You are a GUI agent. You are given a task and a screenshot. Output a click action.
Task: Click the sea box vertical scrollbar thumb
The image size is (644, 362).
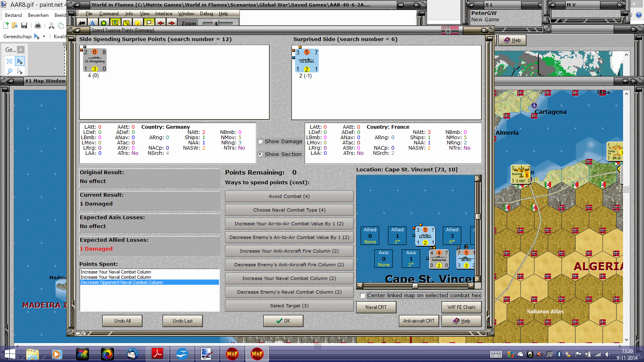click(478, 216)
